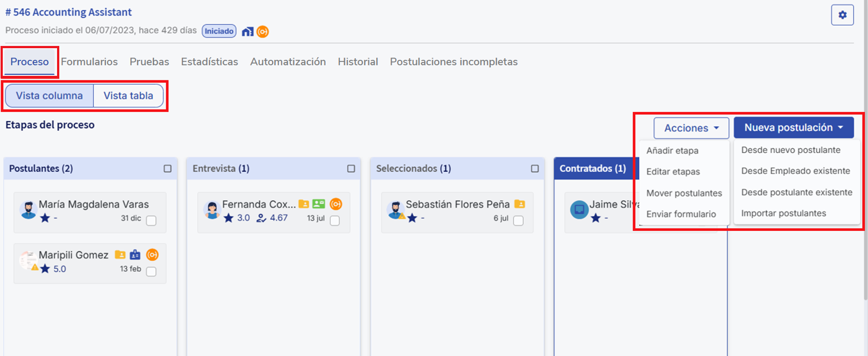Viewport: 868px width, 356px height.
Task: Click the star rating on Maripili Gomez
Action: 45,269
